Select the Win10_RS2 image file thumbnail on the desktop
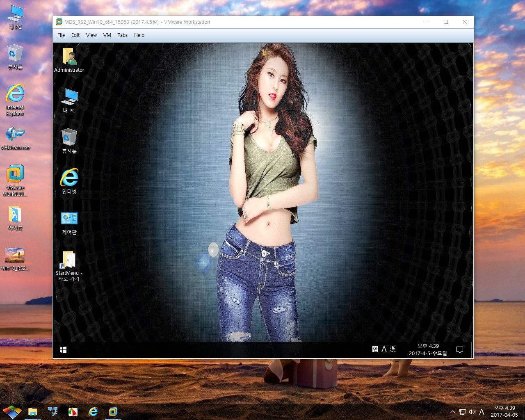This screenshot has height=420, width=525. pyautogui.click(x=15, y=259)
